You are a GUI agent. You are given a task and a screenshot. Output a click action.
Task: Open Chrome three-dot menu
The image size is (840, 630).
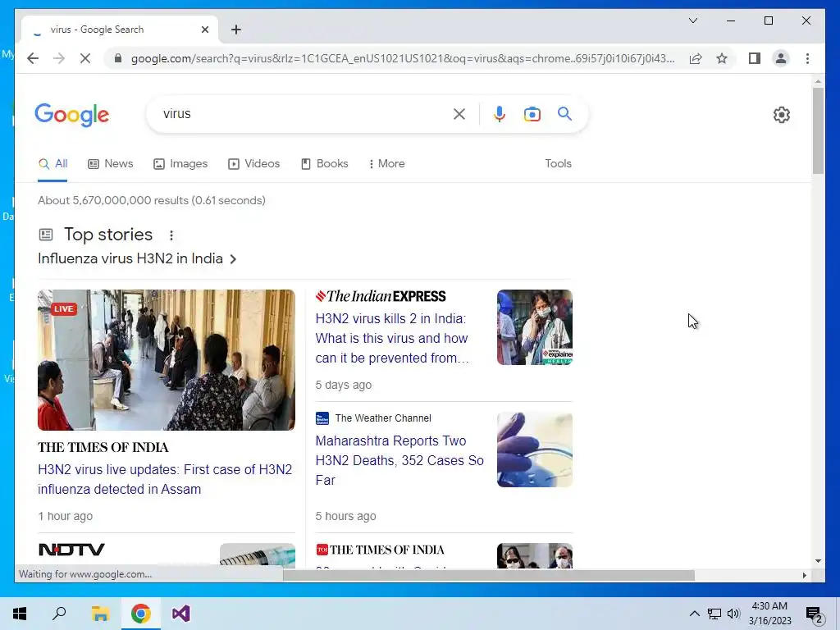(807, 58)
